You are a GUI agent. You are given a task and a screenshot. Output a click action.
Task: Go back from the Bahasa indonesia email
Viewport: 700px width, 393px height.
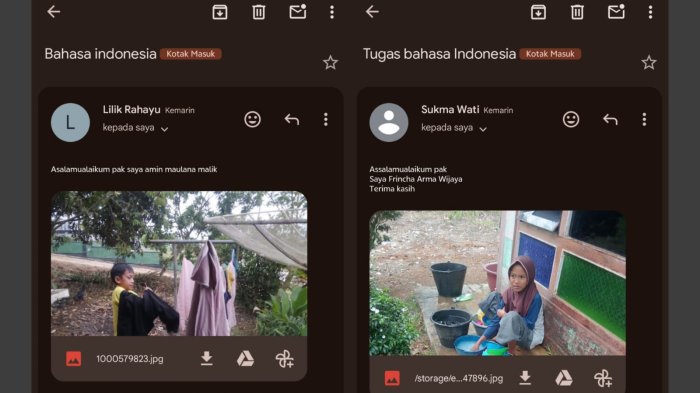54,12
